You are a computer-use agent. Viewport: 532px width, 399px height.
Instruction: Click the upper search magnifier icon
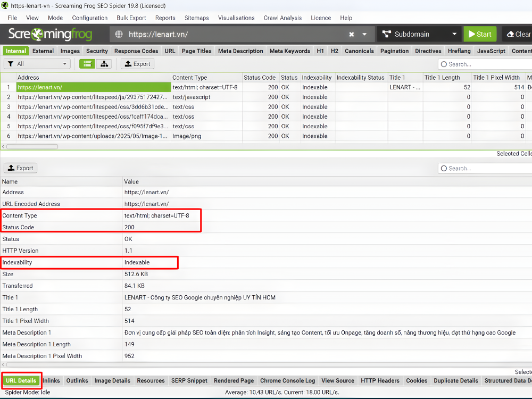coord(444,64)
